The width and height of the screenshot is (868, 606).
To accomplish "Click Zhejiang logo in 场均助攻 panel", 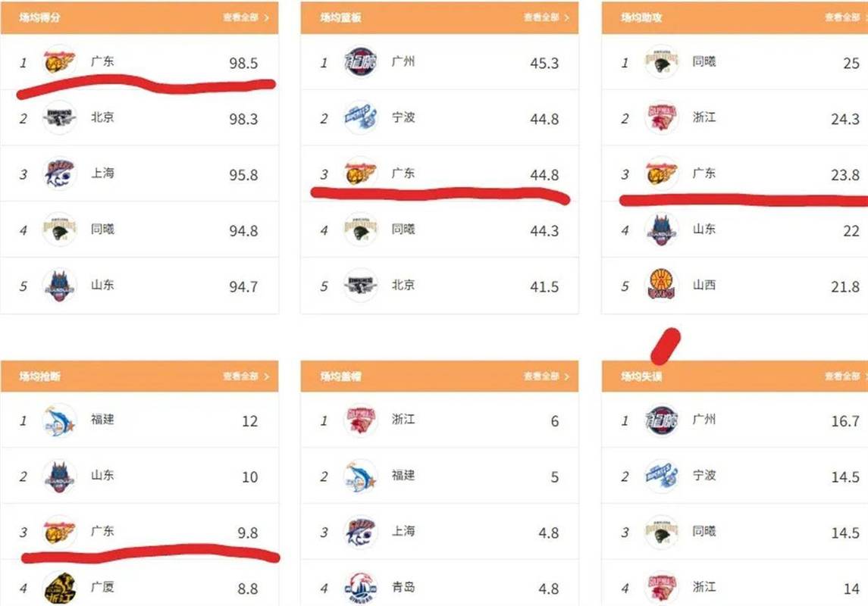I will tap(662, 117).
